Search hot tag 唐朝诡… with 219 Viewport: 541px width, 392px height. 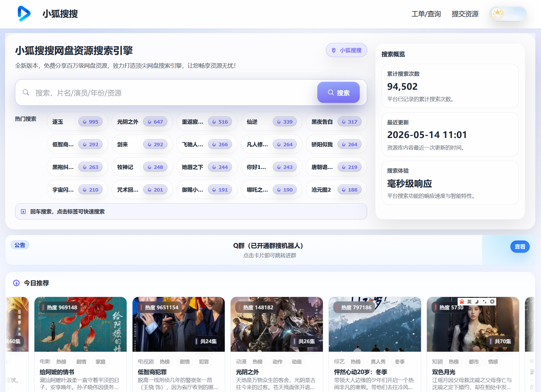coord(337,167)
